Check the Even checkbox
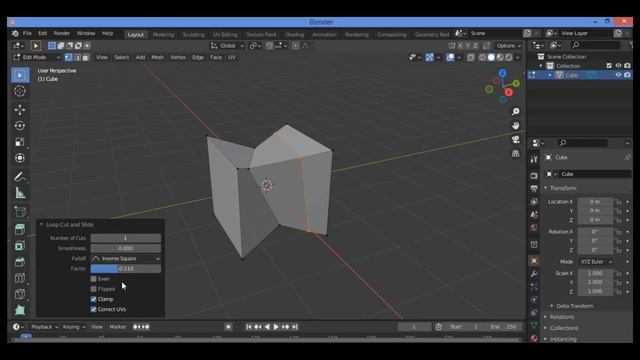This screenshot has height=360, width=640. tap(93, 279)
